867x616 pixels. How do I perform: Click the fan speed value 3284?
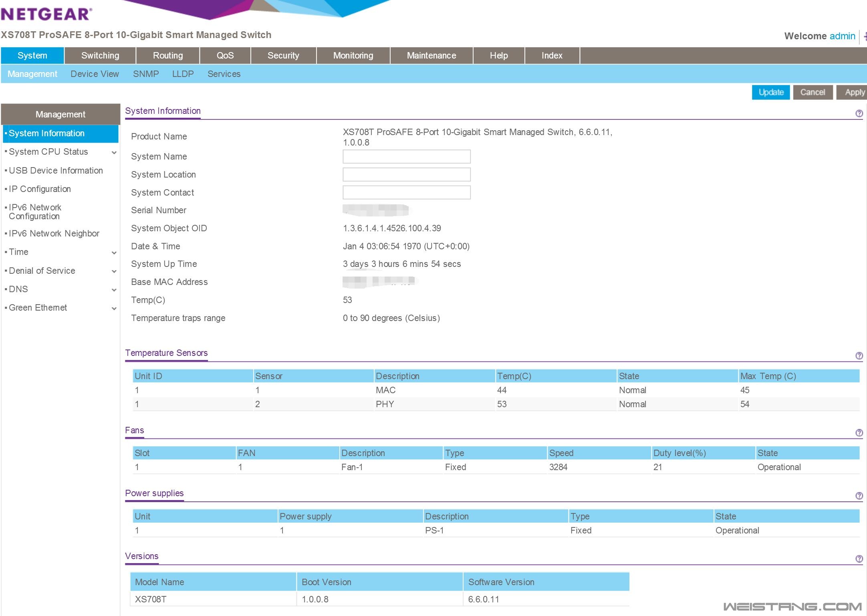[558, 467]
